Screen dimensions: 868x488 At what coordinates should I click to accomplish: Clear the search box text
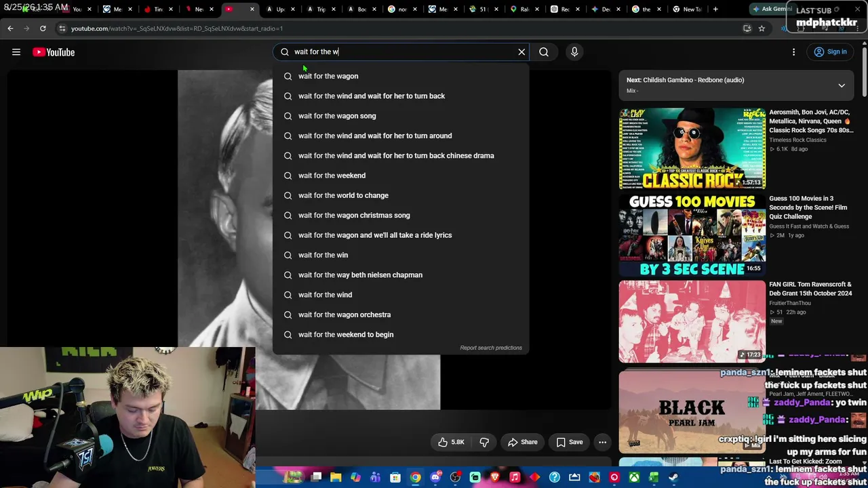coord(521,52)
